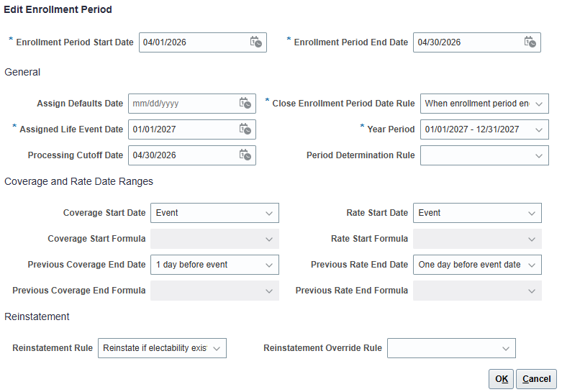This screenshot has width=562, height=392.
Task: Click the Edit Enrollment Period title
Action: click(58, 9)
